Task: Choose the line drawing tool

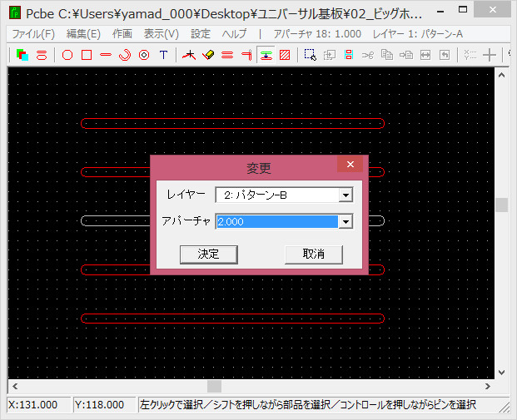Action: (x=106, y=55)
